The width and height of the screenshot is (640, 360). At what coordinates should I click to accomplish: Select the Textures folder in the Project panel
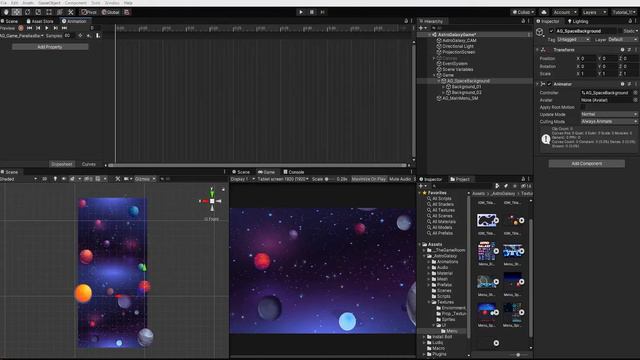click(x=445, y=302)
